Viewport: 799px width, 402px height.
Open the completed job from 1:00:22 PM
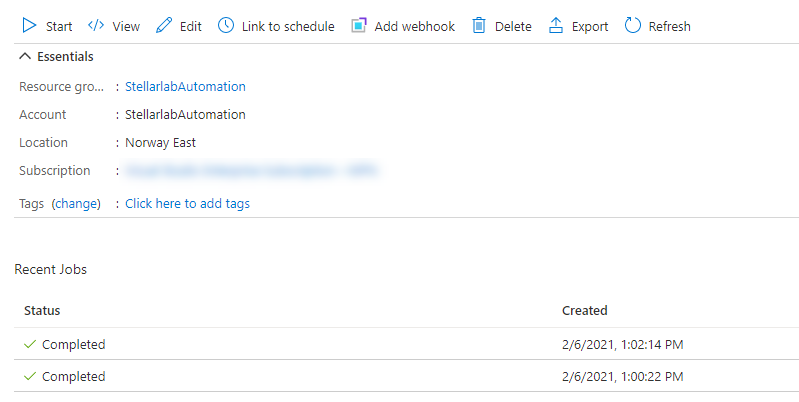pyautogui.click(x=406, y=377)
